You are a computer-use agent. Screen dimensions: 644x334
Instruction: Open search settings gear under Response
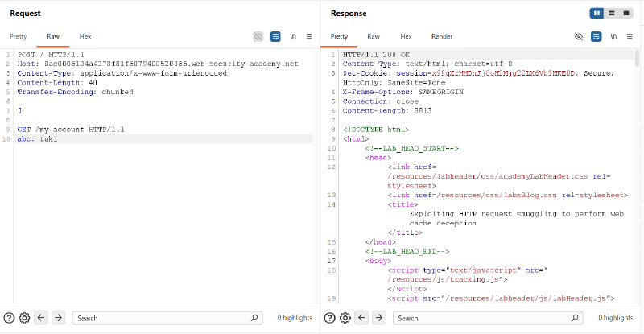pos(345,318)
